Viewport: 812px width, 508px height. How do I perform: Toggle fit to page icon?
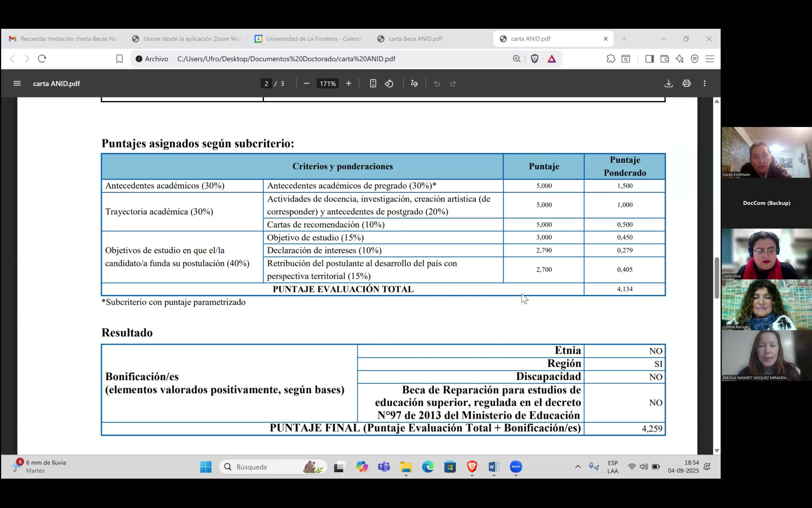point(373,83)
